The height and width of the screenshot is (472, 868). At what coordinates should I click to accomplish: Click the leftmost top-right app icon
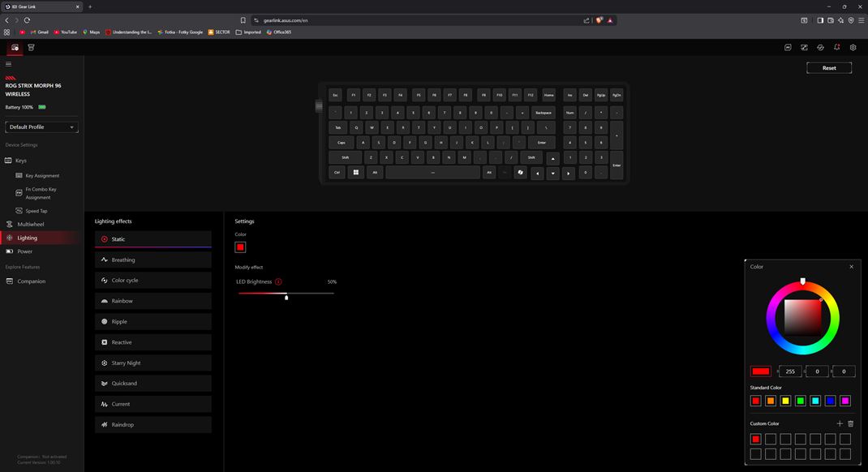click(788, 48)
